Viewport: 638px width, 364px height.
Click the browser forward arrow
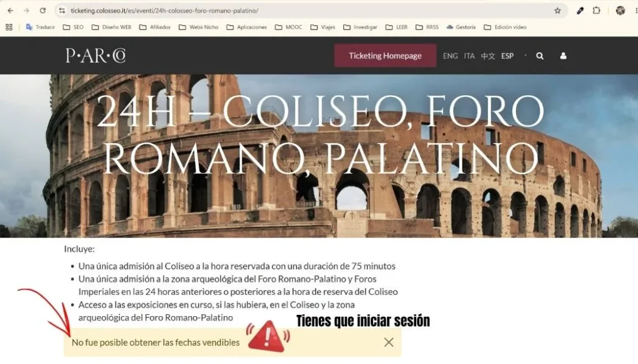click(26, 11)
